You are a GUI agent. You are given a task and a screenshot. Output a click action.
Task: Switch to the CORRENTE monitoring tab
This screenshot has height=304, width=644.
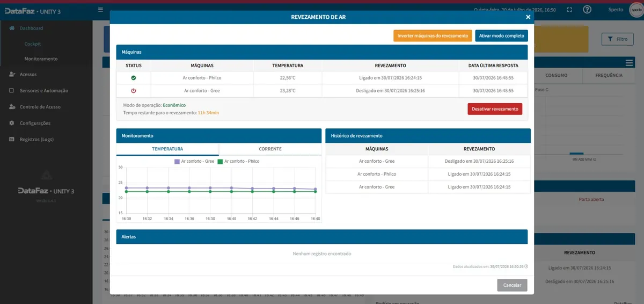click(270, 149)
